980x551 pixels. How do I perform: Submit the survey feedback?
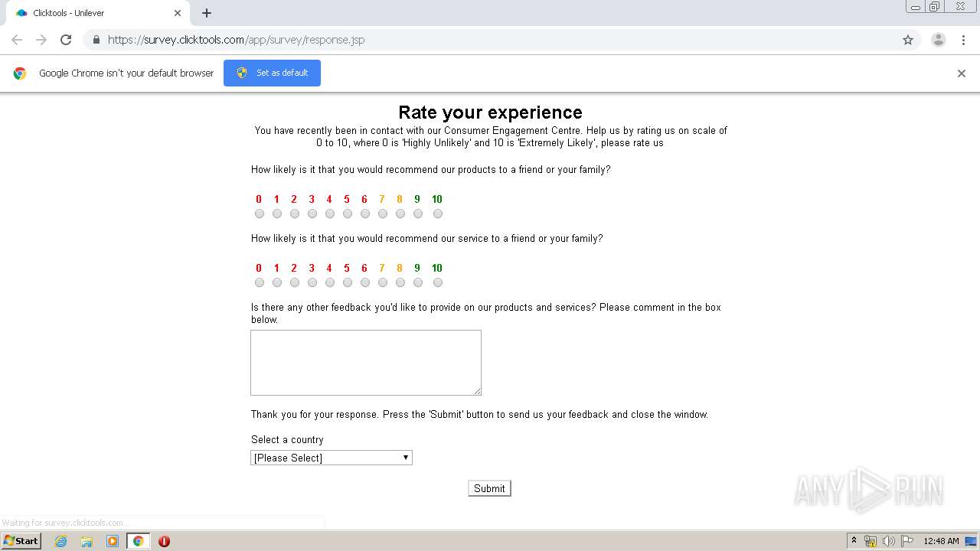(x=489, y=488)
